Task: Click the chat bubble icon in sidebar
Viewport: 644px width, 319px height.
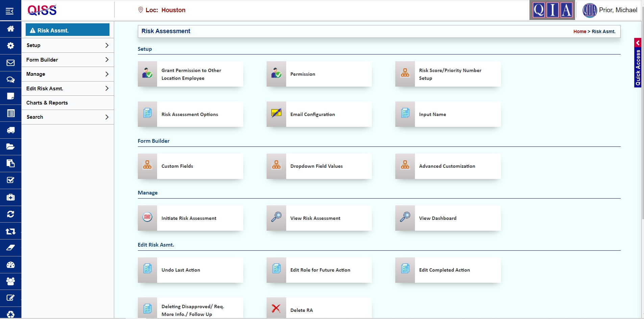Action: 10,79
